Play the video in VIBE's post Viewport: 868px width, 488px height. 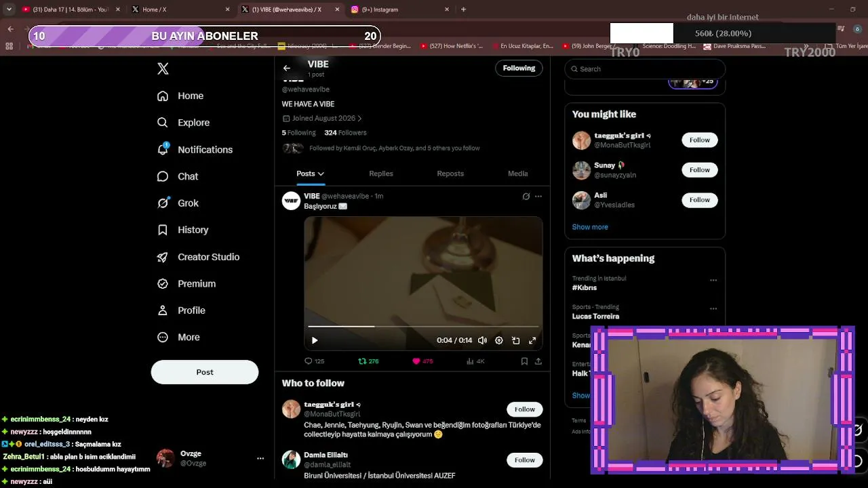315,340
